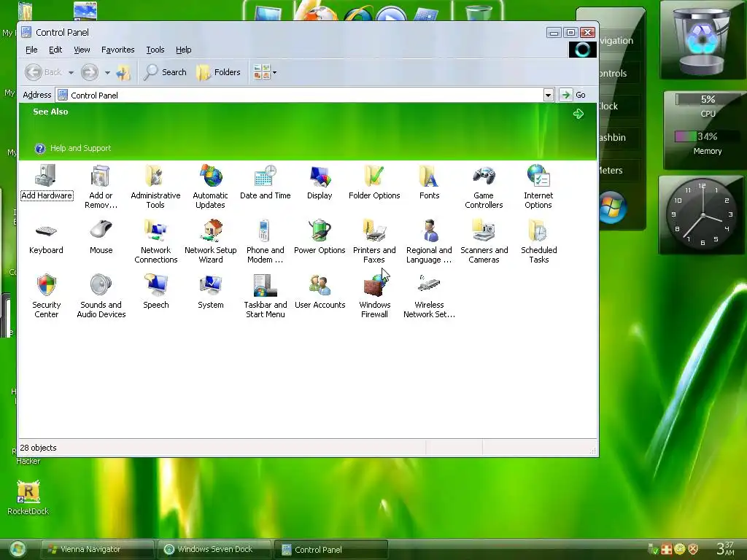Click the taskbar clock
747x560 pixels.
726,548
